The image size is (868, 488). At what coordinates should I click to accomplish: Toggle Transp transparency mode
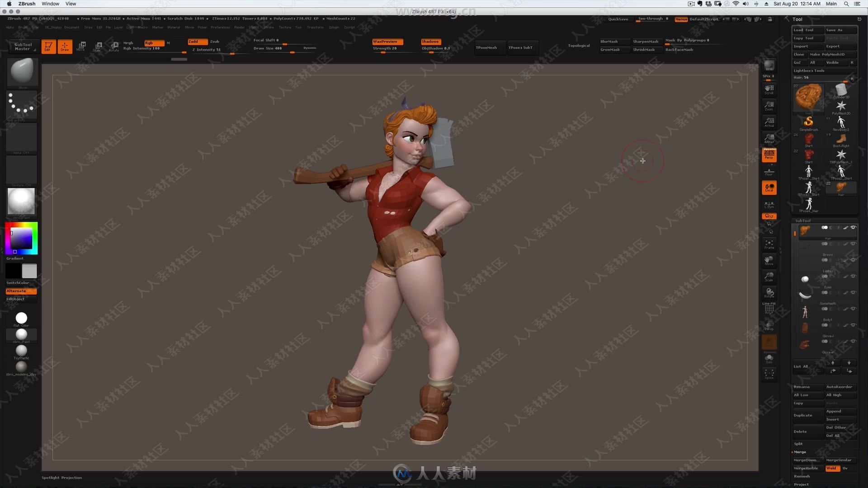pos(769,325)
